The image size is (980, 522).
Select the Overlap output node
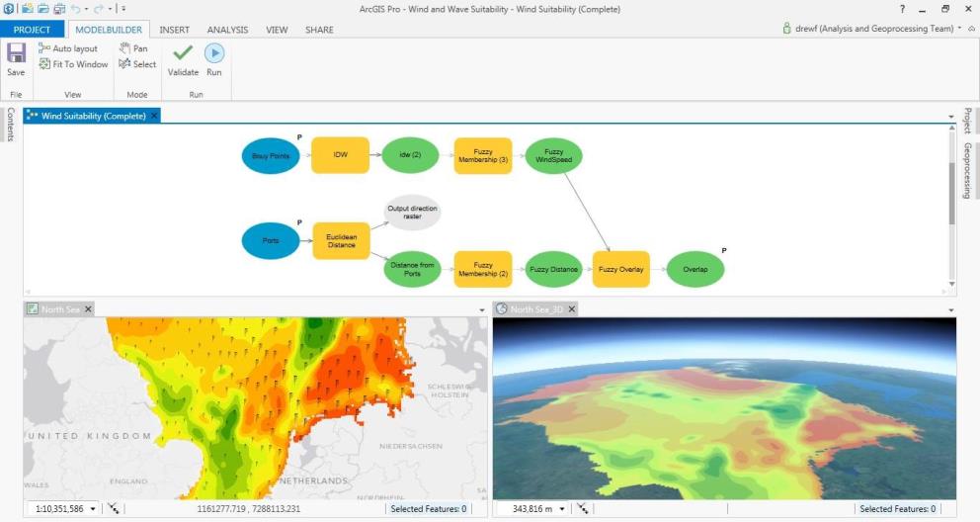695,270
